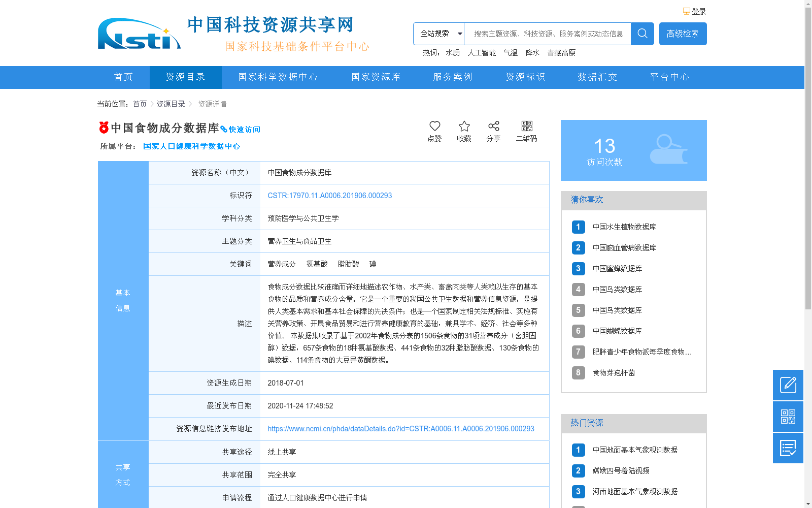812x508 pixels.
Task: Click the star 收藏 favorite icon
Action: [464, 126]
